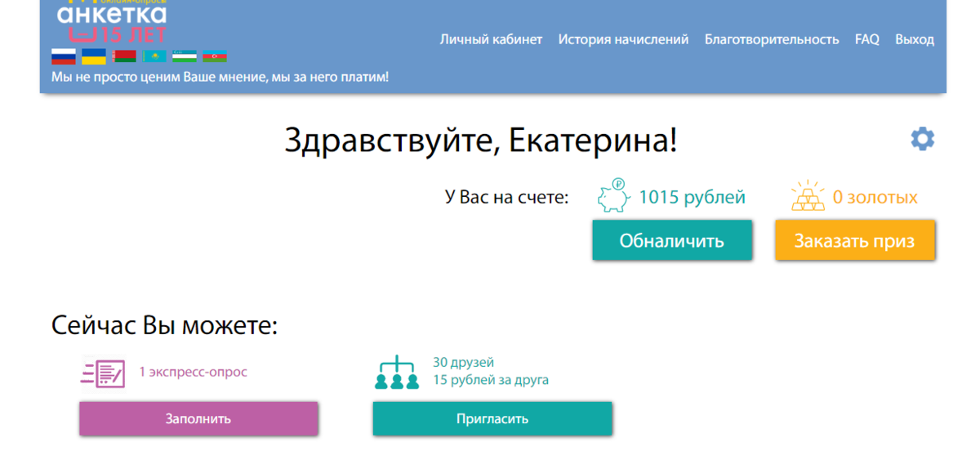Viewport: 980px width, 460px height.
Task: Select the Azerbaijan flag
Action: pos(215,56)
